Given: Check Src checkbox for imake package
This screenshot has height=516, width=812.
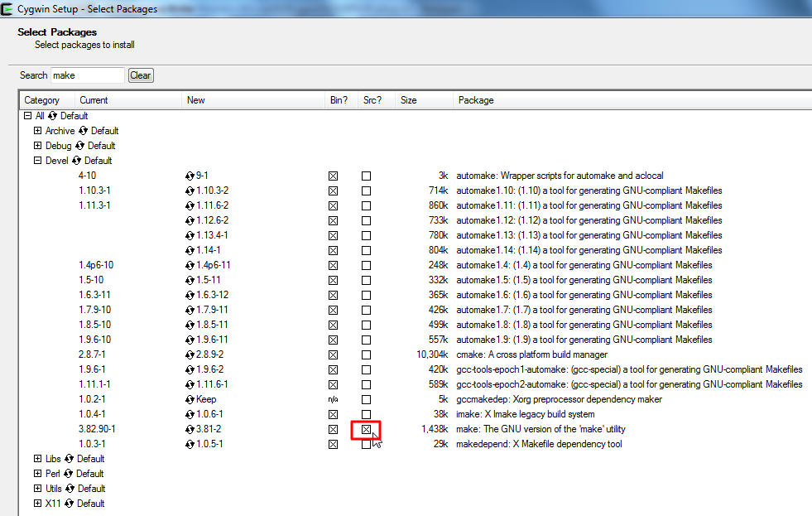Looking at the screenshot, I should pyautogui.click(x=366, y=414).
